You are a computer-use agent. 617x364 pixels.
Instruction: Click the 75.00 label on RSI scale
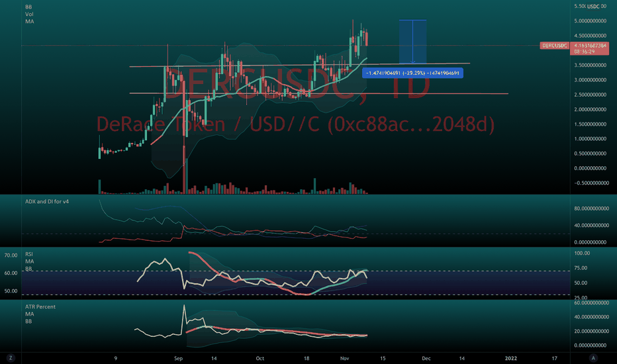point(581,268)
